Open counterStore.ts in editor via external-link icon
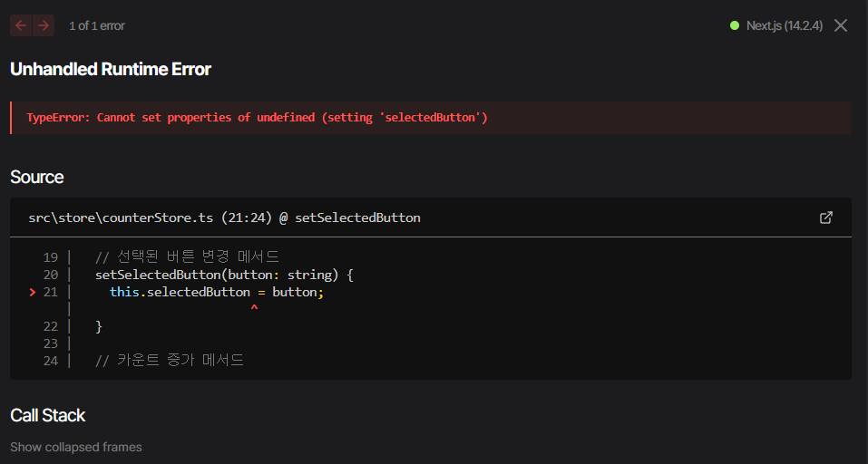This screenshot has height=464, width=868. click(x=826, y=217)
